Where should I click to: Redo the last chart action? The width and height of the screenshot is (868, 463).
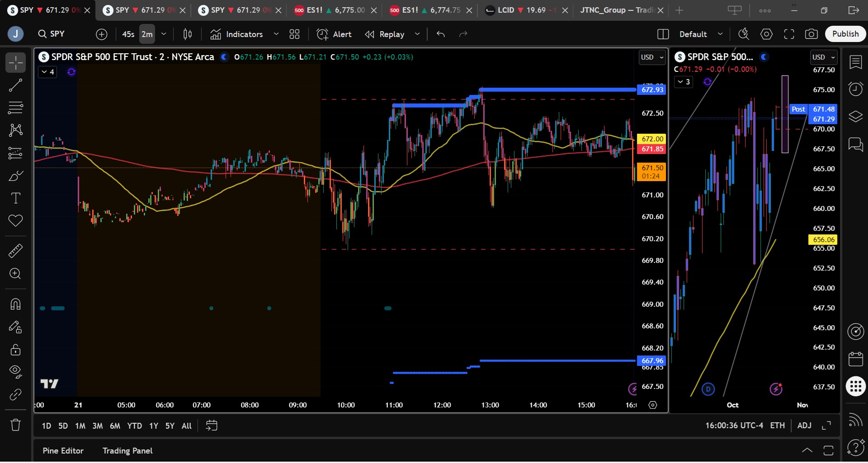[463, 34]
